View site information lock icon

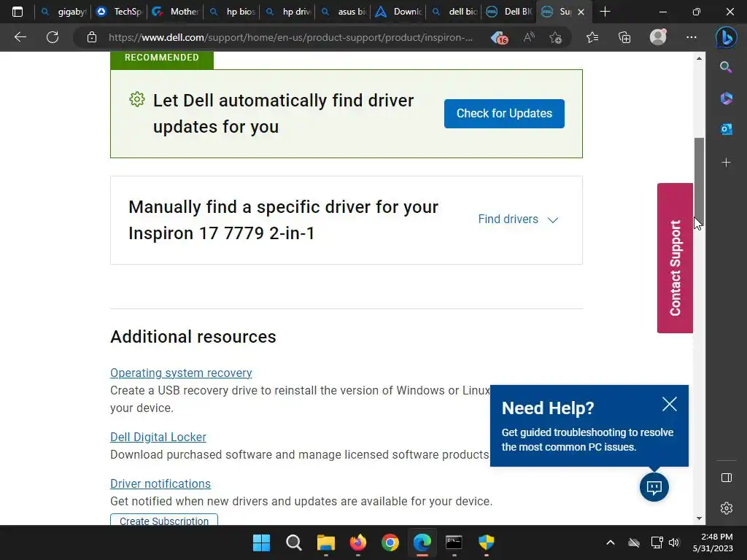click(92, 37)
